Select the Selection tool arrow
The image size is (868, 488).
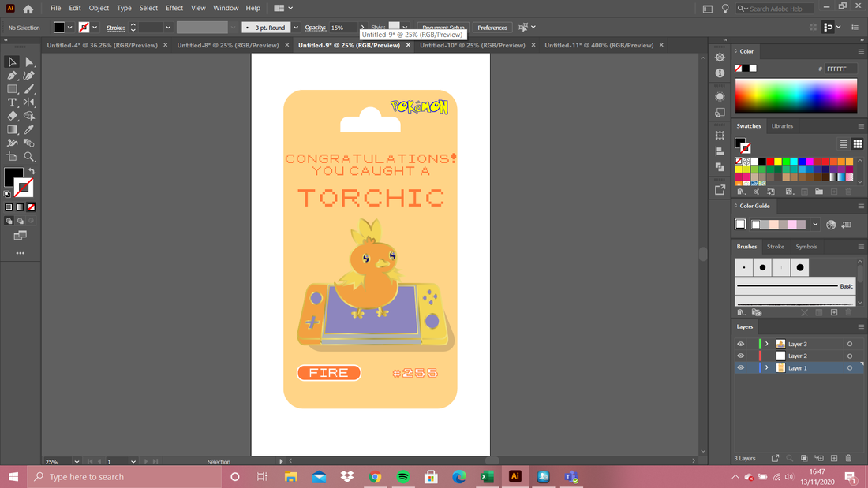(12, 62)
